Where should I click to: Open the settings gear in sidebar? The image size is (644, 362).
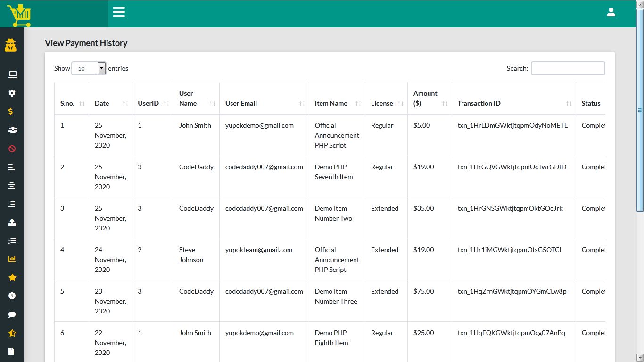[x=12, y=93]
